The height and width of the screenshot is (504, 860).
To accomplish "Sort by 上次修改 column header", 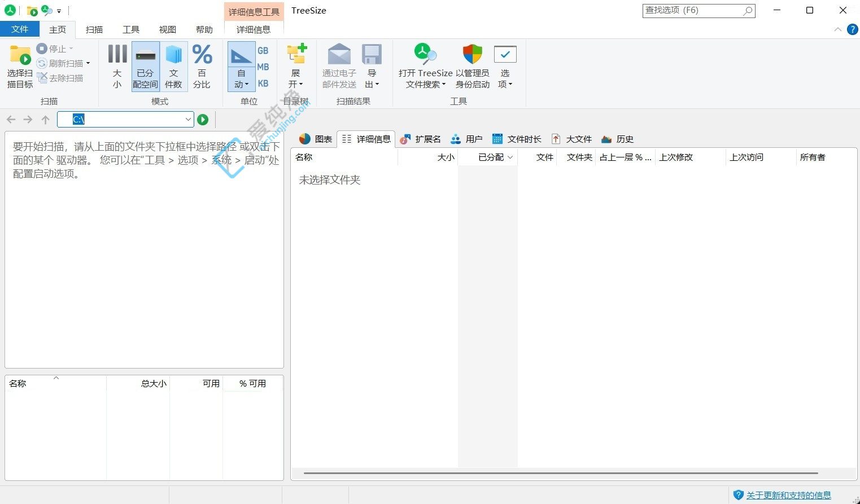I will (691, 157).
